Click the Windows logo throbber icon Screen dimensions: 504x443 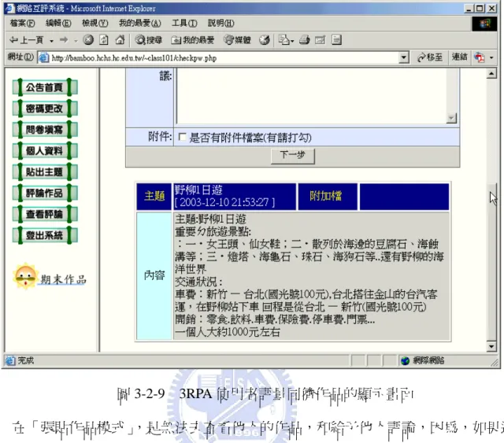485,24
